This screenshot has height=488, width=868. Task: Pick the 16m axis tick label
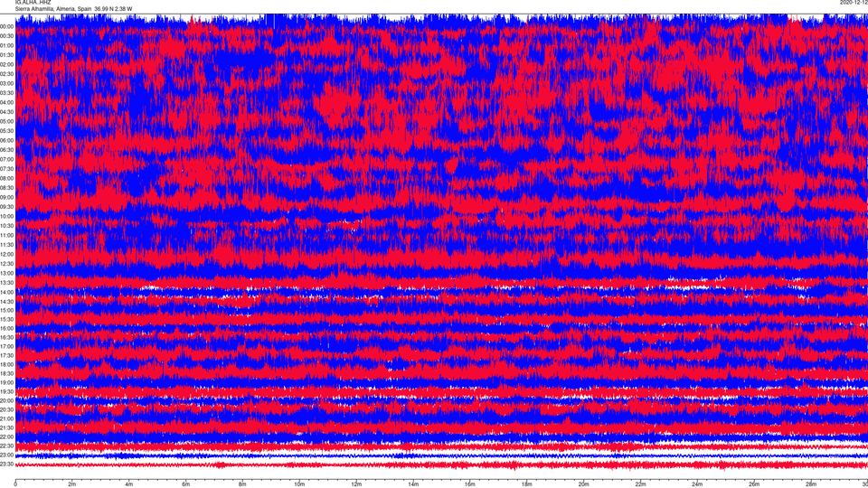click(x=470, y=484)
